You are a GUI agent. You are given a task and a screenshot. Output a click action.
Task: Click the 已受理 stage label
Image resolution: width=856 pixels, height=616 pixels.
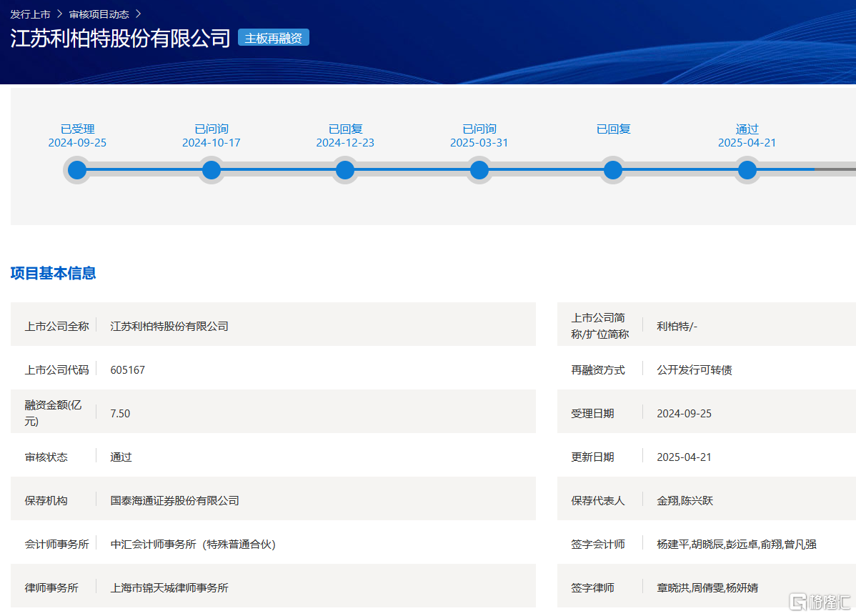point(77,129)
